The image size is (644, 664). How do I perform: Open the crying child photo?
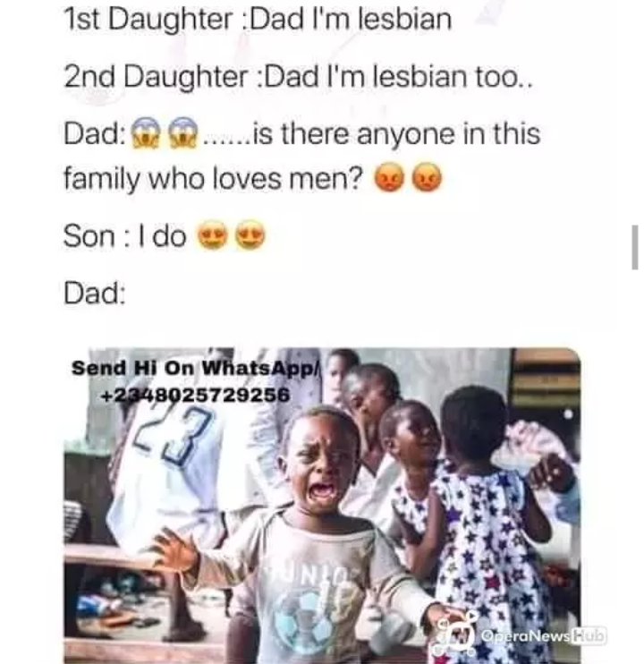tap(322, 506)
